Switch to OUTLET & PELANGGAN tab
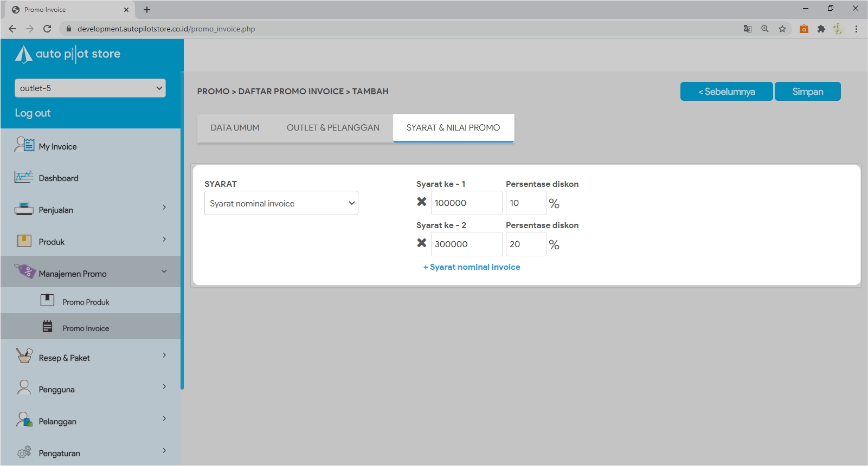868x466 pixels. (x=333, y=128)
